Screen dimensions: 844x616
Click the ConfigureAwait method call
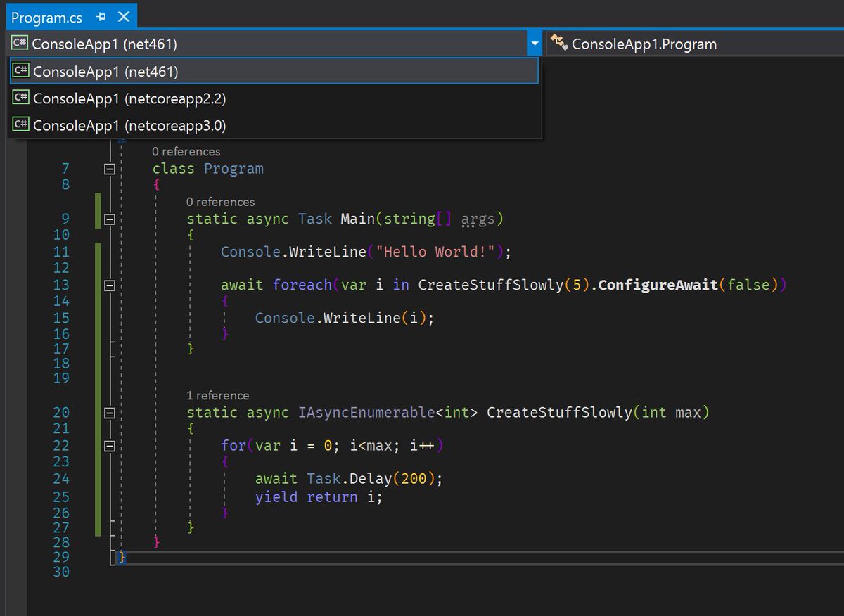(x=658, y=285)
